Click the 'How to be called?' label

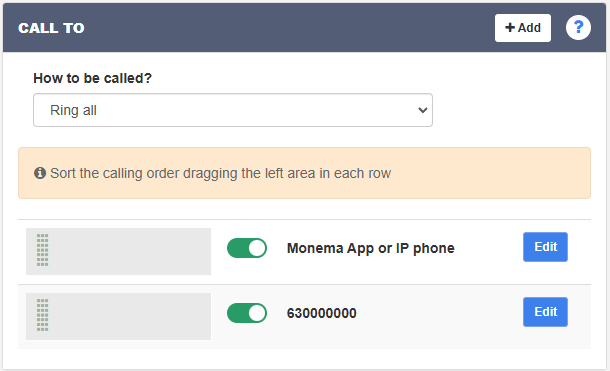pos(92,78)
